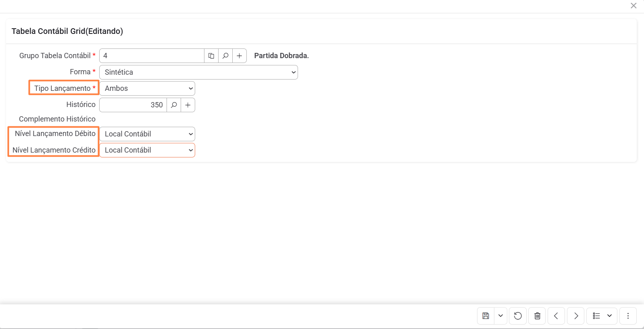This screenshot has width=644, height=329.
Task: Open Tipo Lançamento dropdown showing Ambos
Action: point(147,88)
